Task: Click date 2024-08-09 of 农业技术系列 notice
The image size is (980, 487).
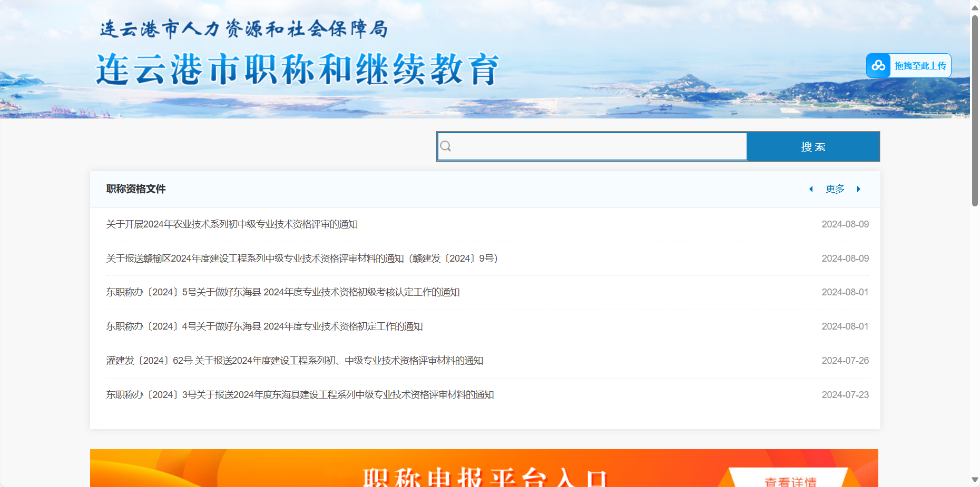Action: 845,224
